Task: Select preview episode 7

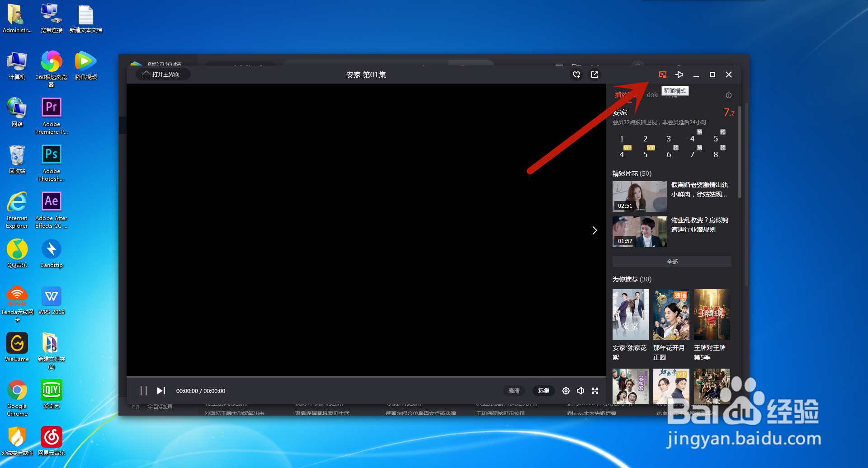Action: click(692, 154)
